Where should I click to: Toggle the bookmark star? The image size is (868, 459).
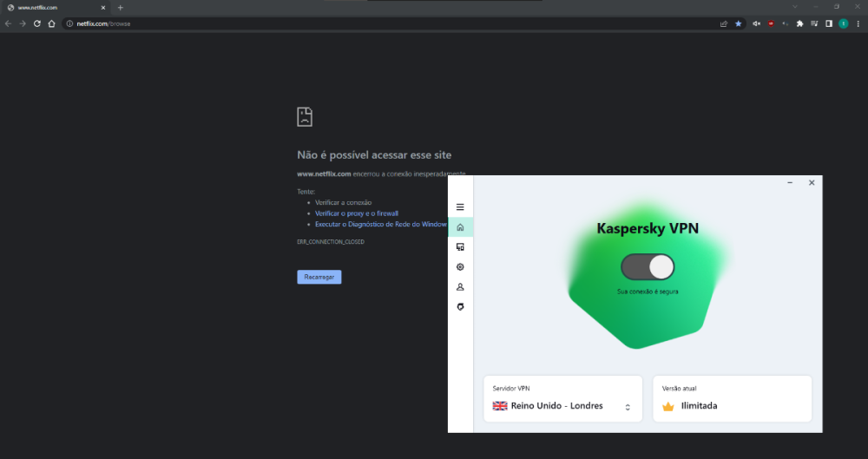coord(738,23)
